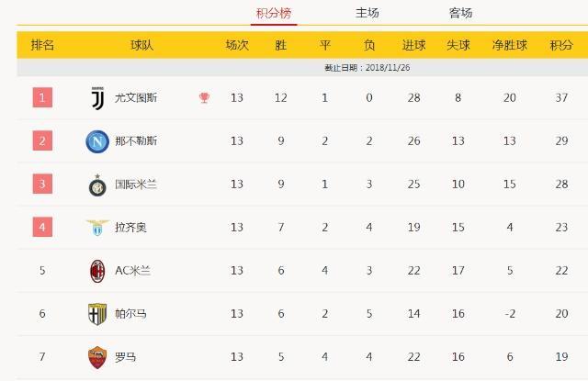The width and height of the screenshot is (588, 381).
Task: Open the 国际米兰 team link
Action: [x=136, y=185]
